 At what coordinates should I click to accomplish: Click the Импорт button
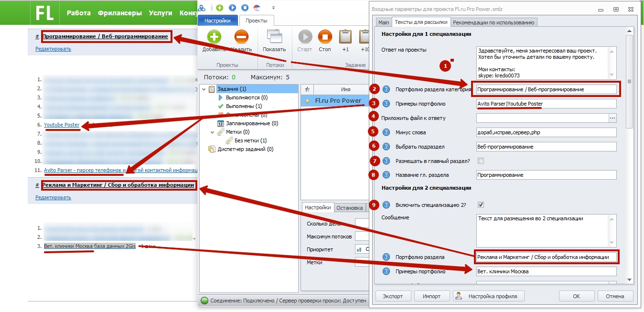tap(431, 296)
